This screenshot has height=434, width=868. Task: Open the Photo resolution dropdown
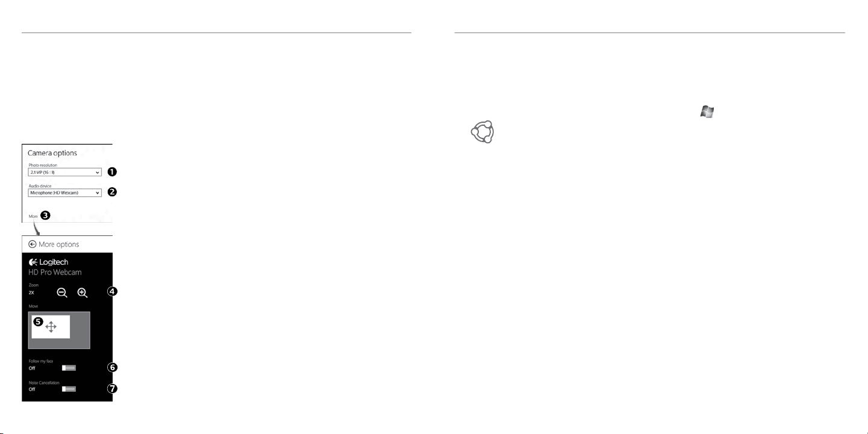[x=64, y=172]
